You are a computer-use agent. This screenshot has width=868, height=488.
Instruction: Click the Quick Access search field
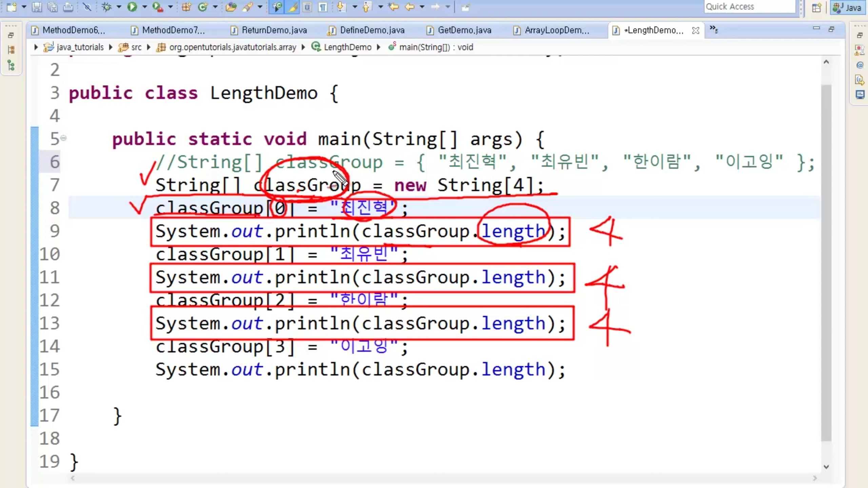750,7
